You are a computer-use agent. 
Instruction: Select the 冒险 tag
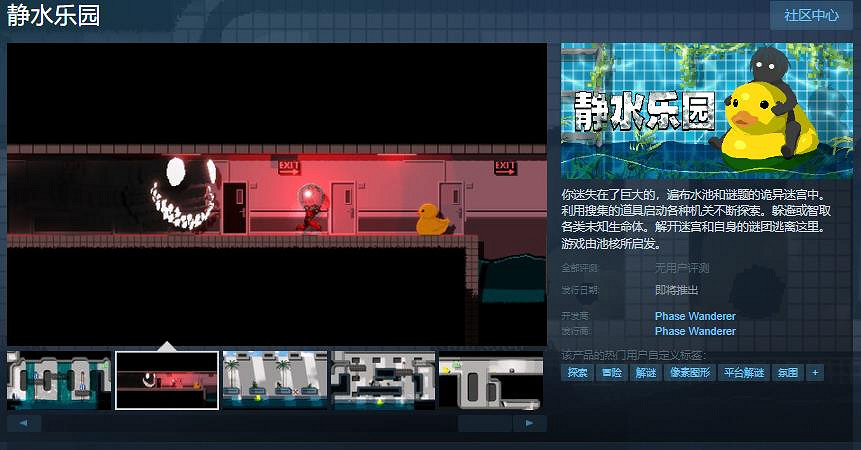612,373
